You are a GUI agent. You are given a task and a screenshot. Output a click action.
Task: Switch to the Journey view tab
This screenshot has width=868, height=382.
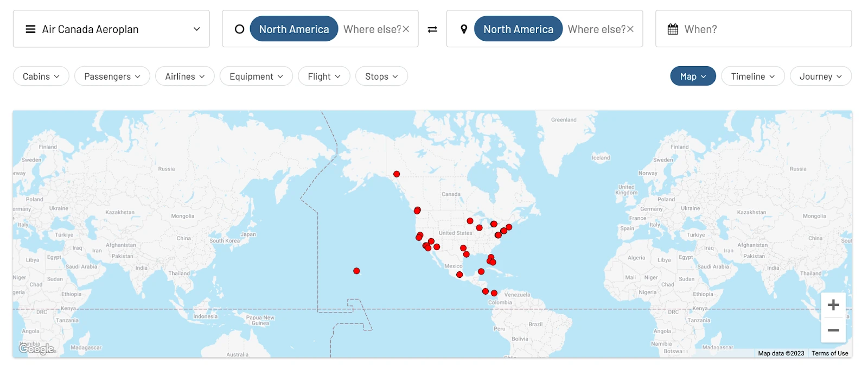(x=821, y=77)
